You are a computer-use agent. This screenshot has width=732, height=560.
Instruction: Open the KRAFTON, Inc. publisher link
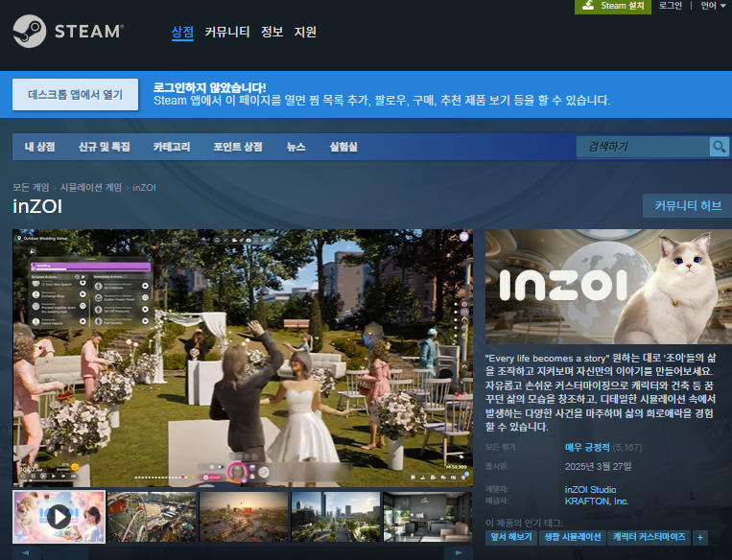pos(597,502)
